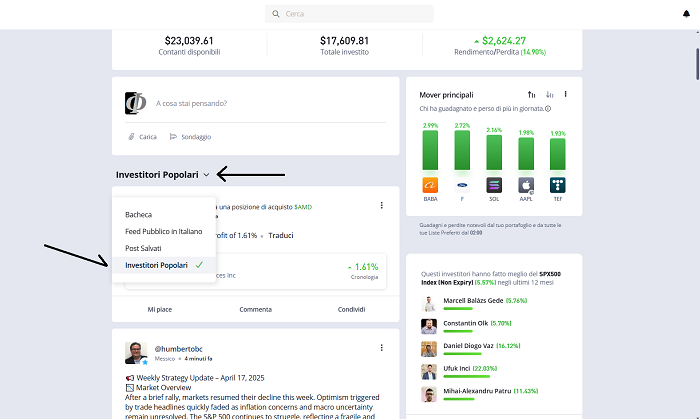
Task: Click the Sondaggio poll button
Action: click(190, 137)
